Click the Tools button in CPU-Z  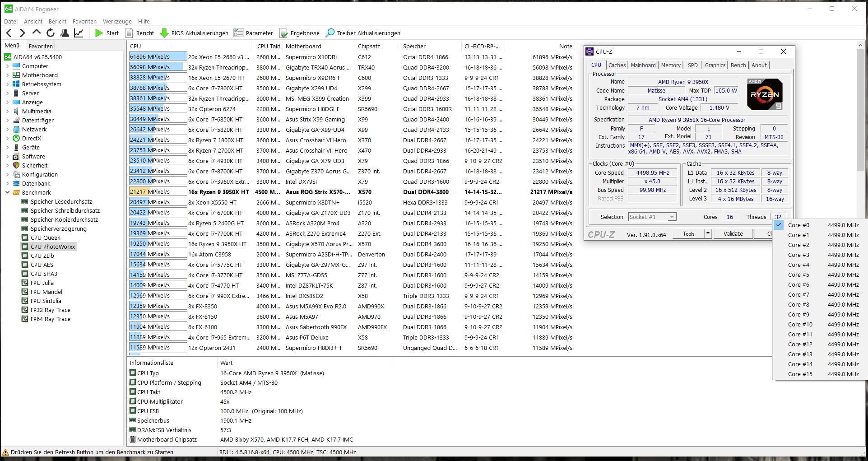[688, 233]
